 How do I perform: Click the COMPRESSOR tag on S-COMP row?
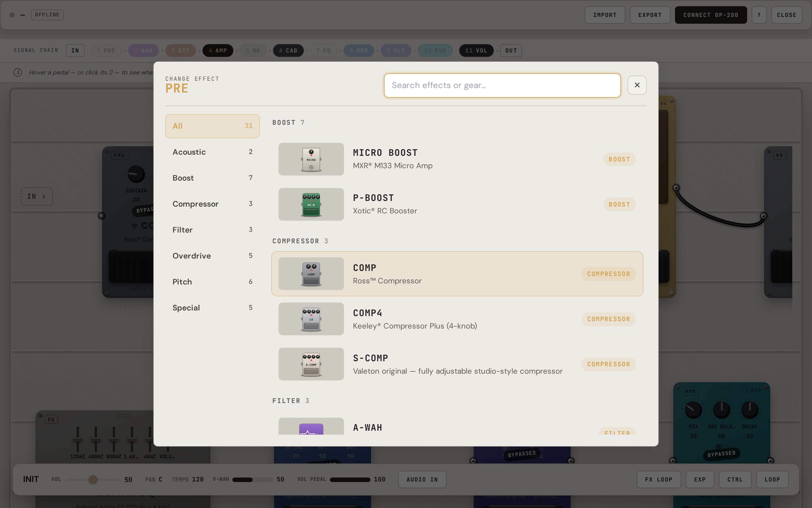608,364
